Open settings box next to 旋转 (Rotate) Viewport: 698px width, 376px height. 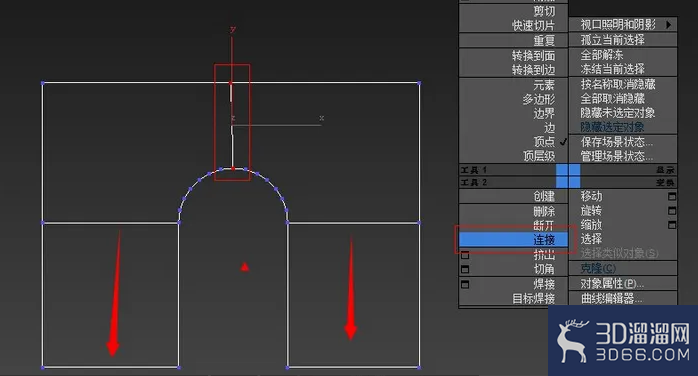(x=672, y=210)
